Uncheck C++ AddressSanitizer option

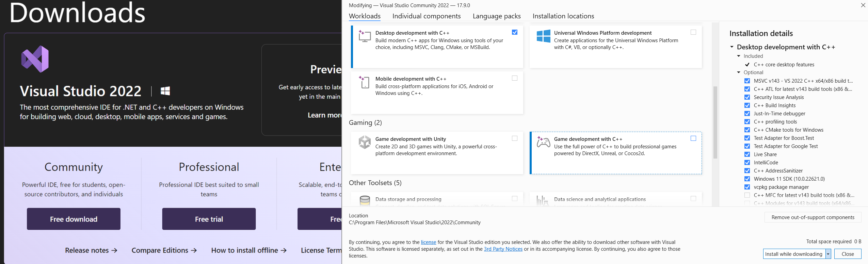(x=747, y=171)
